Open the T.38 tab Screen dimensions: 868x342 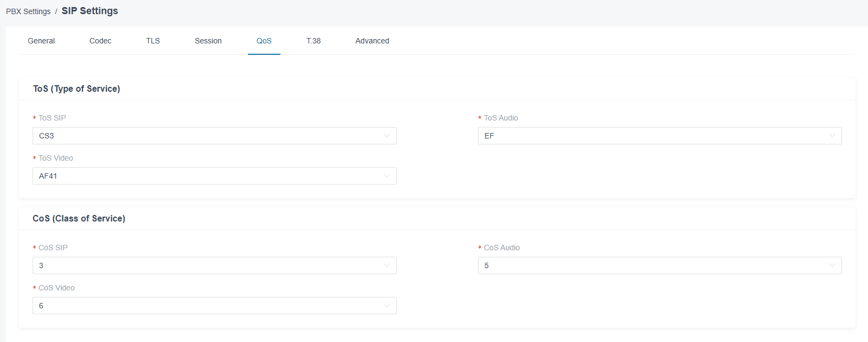click(x=314, y=41)
